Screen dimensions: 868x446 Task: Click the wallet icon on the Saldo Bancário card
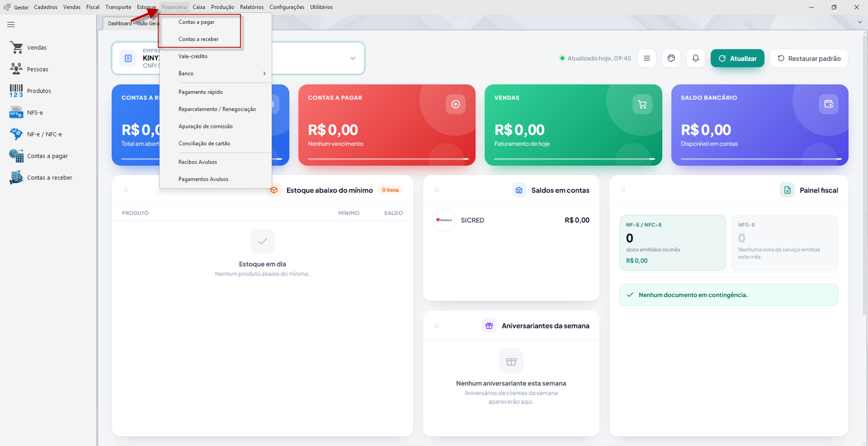(828, 104)
